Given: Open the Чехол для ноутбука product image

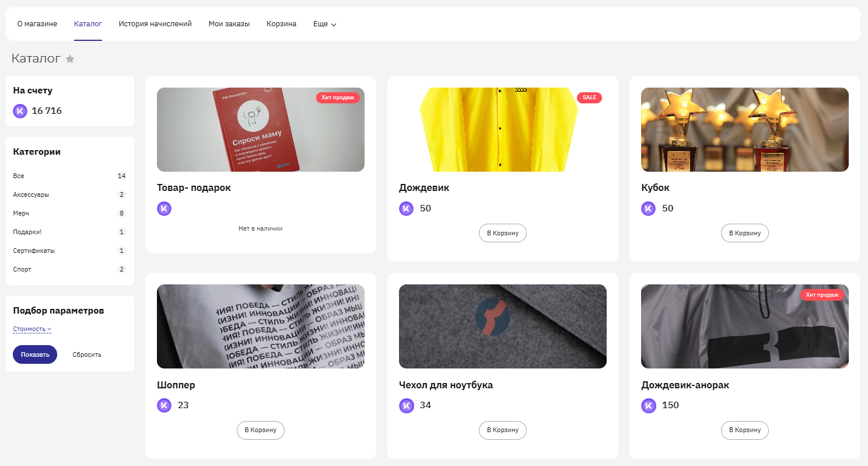Looking at the screenshot, I should [x=503, y=326].
